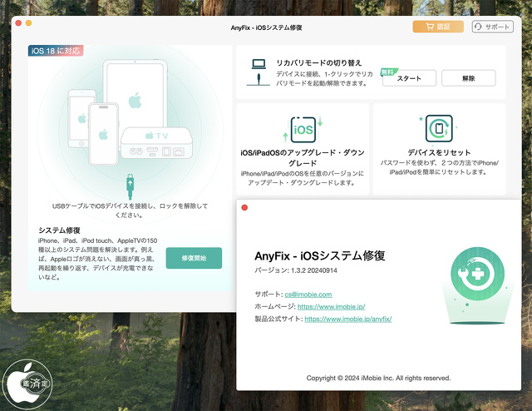532x411 pixels.
Task: Click the iOS upgrade/downgrade icon
Action: [x=303, y=130]
